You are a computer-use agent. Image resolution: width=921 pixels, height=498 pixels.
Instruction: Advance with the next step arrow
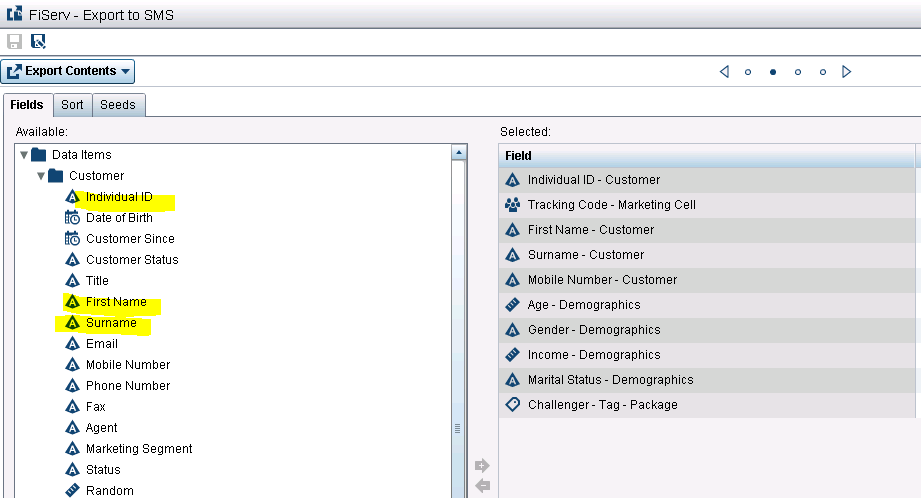(x=847, y=72)
